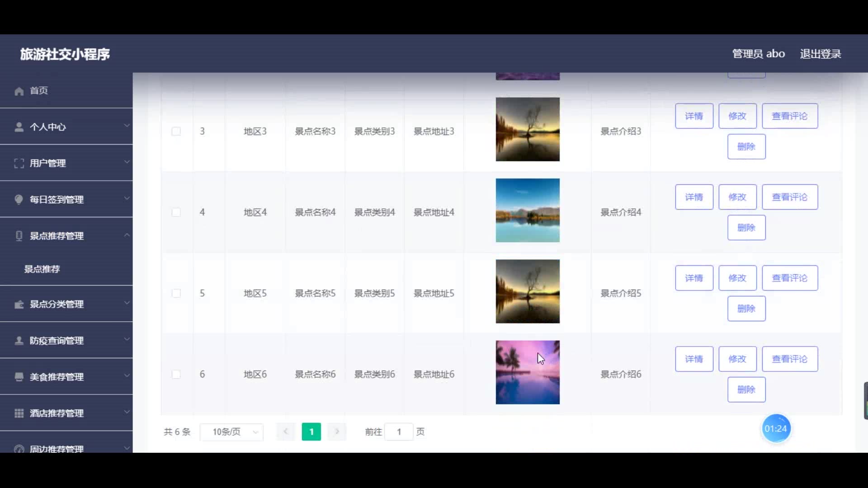Click the grid icon beside 酒店推荐管理
Viewport: 868px width, 488px height.
pos(19,413)
